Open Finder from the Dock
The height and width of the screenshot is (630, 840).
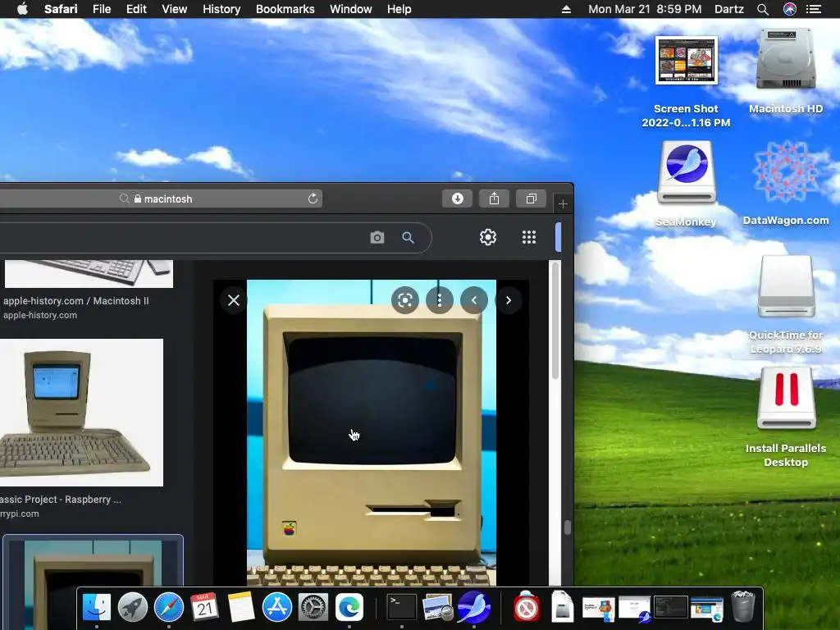(97, 608)
